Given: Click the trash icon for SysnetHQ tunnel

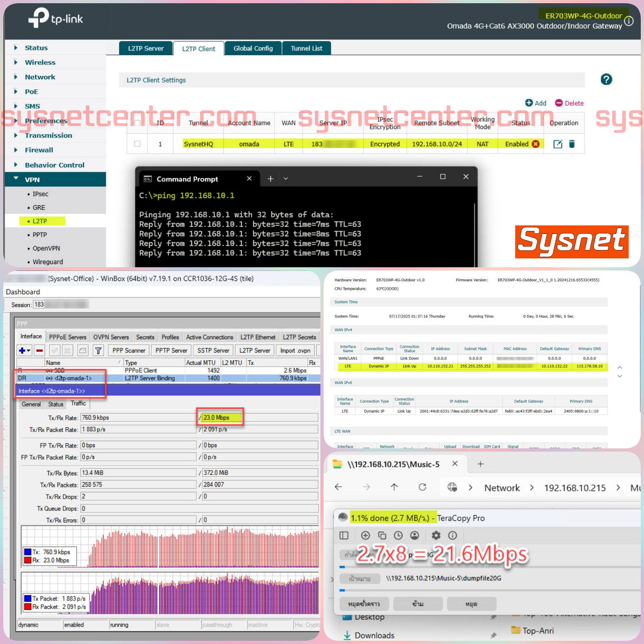Looking at the screenshot, I should pyautogui.click(x=572, y=144).
